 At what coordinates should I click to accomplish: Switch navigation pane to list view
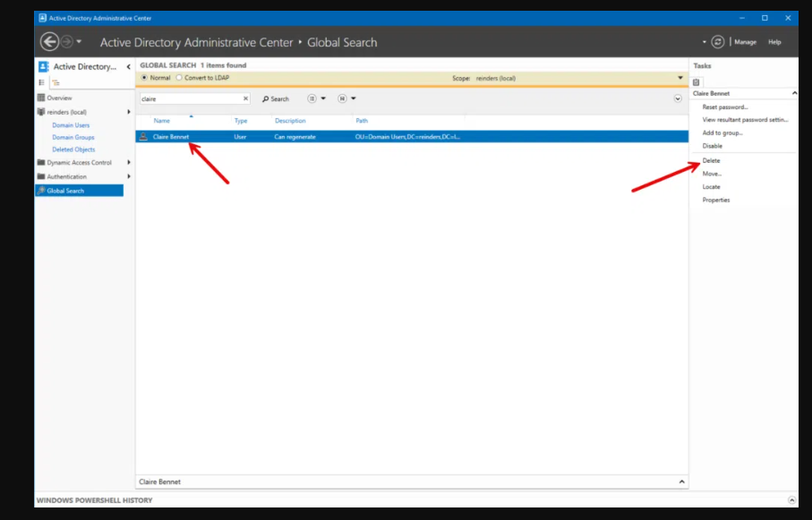pos(41,81)
